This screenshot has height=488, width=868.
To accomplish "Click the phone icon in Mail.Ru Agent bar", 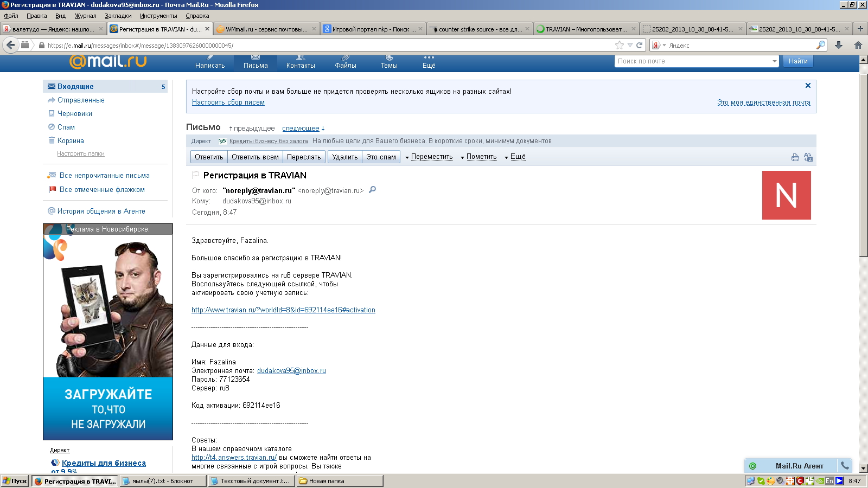I will (x=845, y=465).
